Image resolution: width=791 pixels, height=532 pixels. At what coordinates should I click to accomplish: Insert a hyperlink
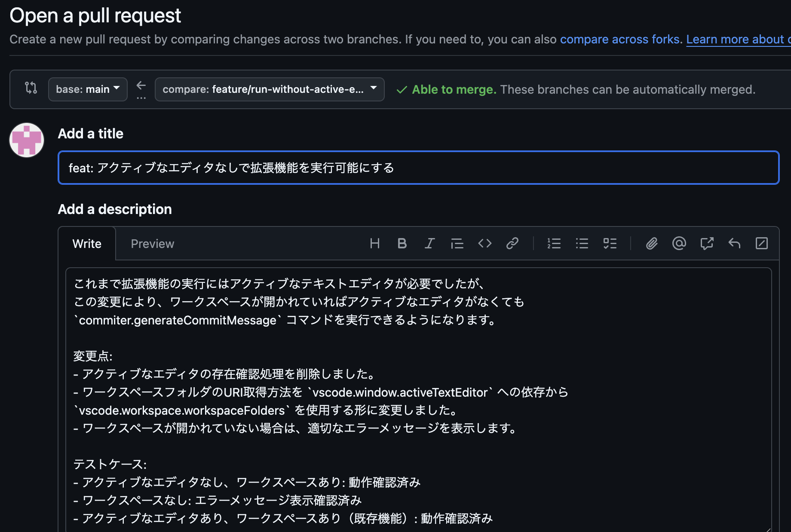pos(512,243)
